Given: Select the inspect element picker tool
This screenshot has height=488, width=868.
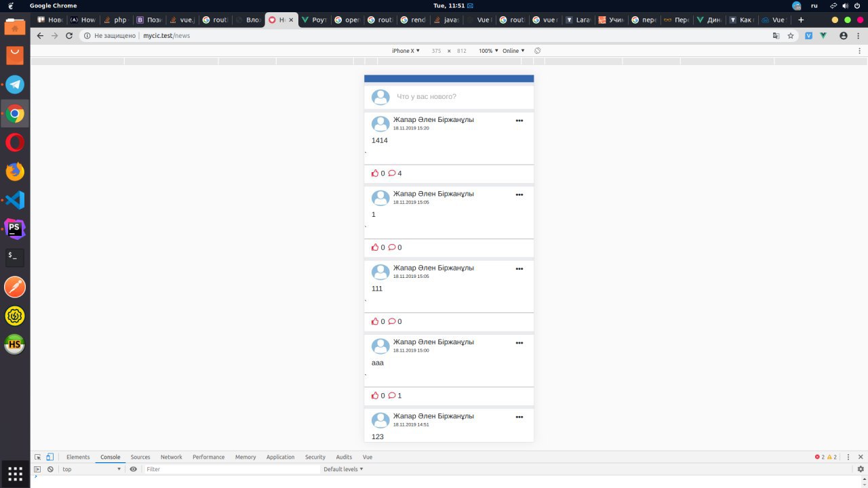Looking at the screenshot, I should pyautogui.click(x=38, y=457).
